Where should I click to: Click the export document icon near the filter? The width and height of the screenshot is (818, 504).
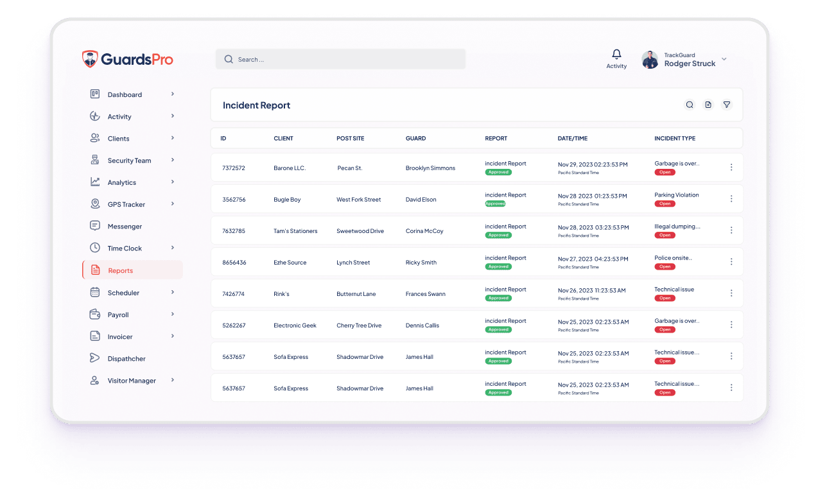point(708,104)
